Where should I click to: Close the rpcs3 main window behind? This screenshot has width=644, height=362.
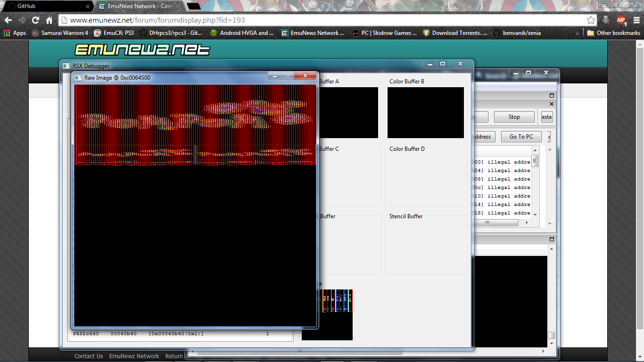coord(546,73)
